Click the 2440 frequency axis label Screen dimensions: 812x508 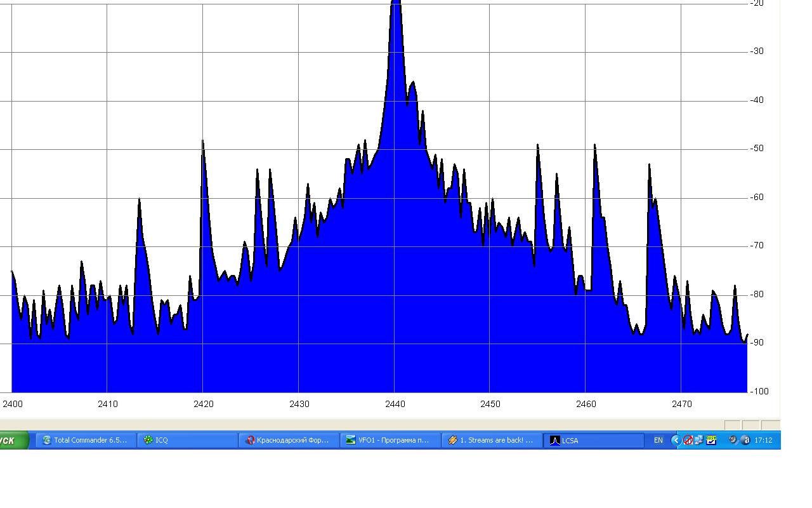point(395,404)
